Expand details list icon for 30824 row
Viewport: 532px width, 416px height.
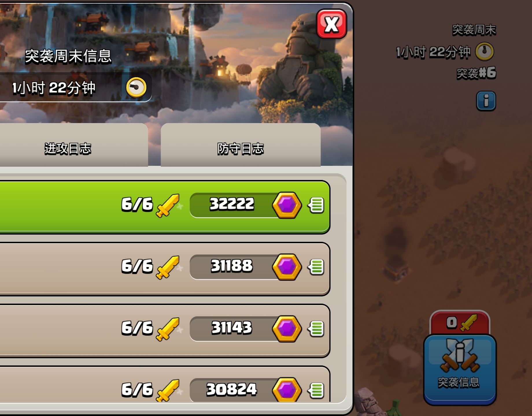click(x=316, y=391)
